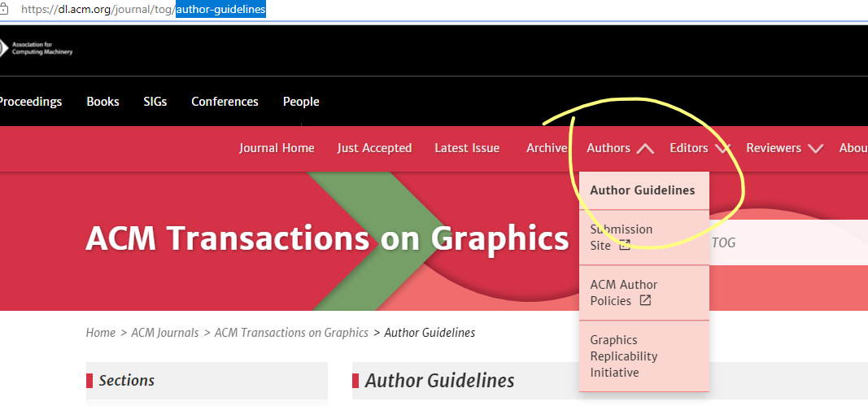868x406 pixels.
Task: Open the Submission Site menu entry
Action: click(643, 237)
